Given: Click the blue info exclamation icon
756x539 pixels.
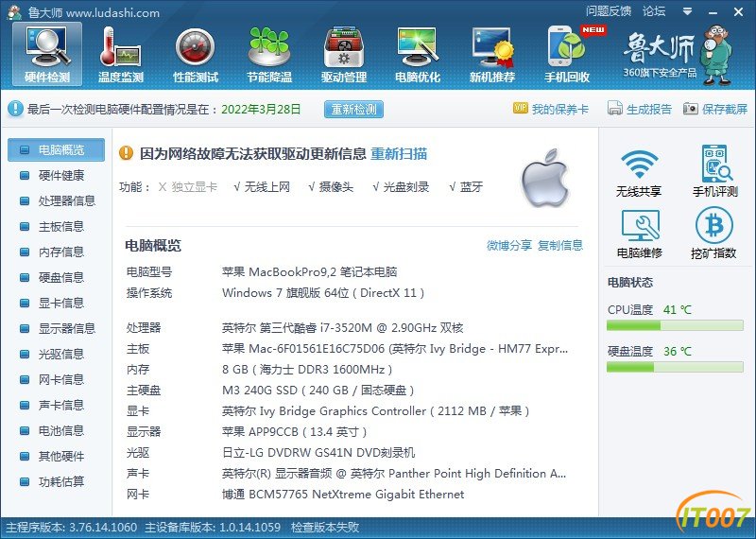Looking at the screenshot, I should click(15, 109).
